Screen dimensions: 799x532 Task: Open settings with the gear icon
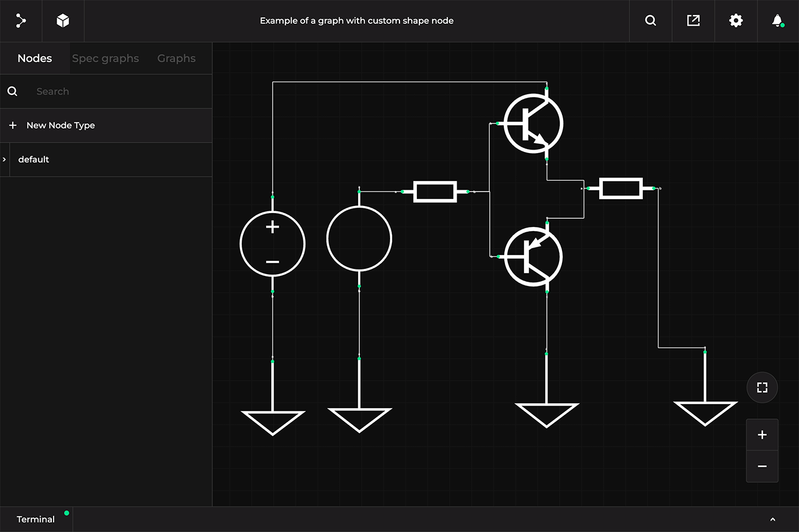pos(736,20)
